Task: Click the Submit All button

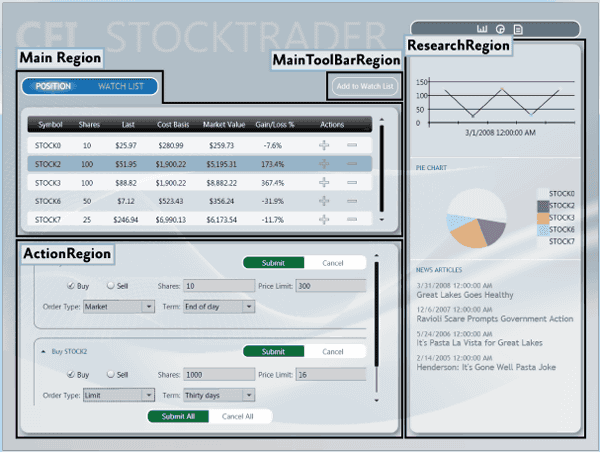Action: tap(178, 416)
